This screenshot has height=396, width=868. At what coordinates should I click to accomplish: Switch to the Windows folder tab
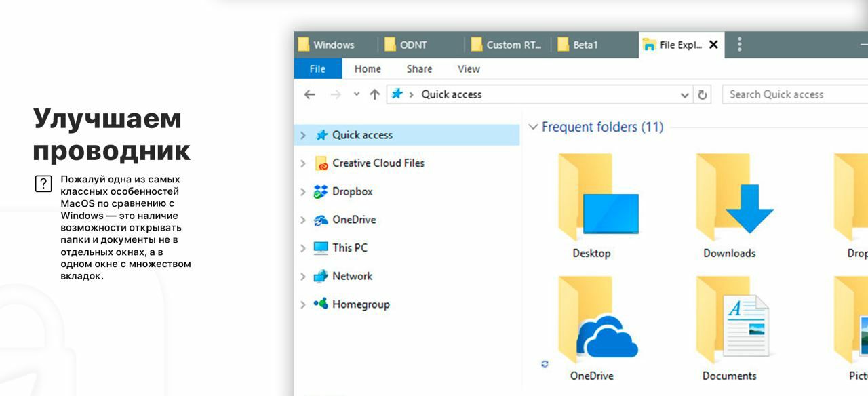coord(335,45)
